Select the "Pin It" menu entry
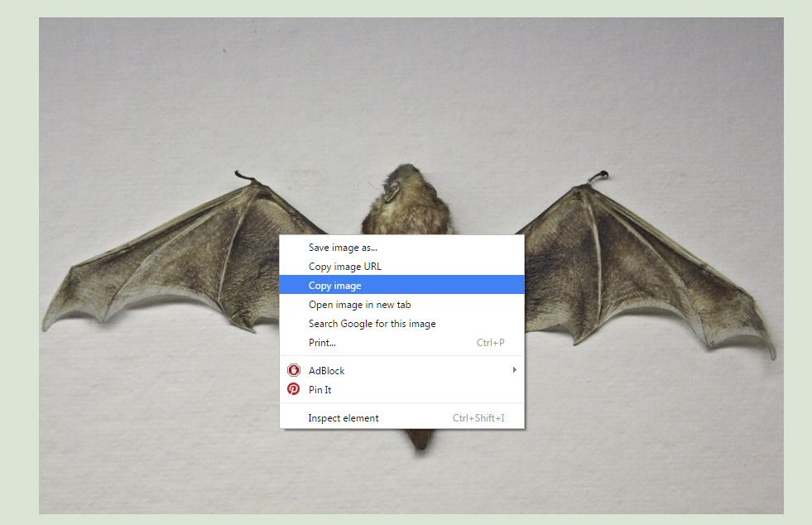 click(401, 390)
